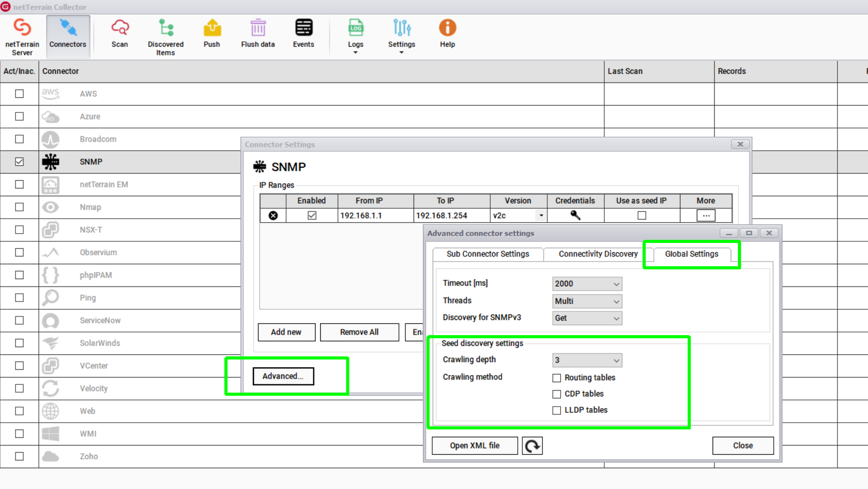Check the LLDP tables option

557,410
